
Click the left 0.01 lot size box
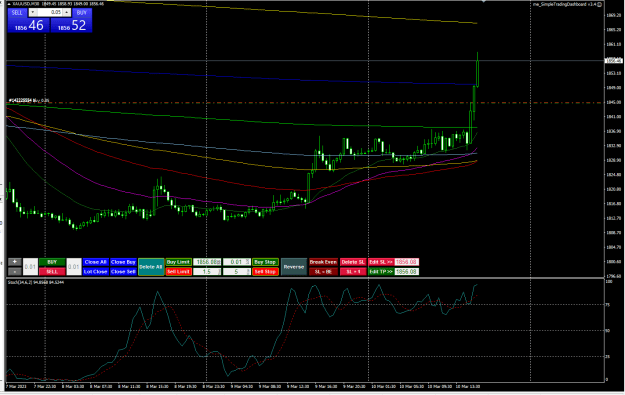pos(31,267)
